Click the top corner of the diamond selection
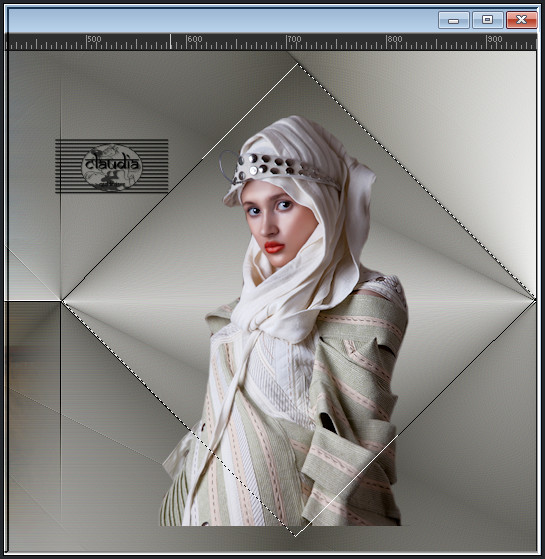 click(297, 65)
